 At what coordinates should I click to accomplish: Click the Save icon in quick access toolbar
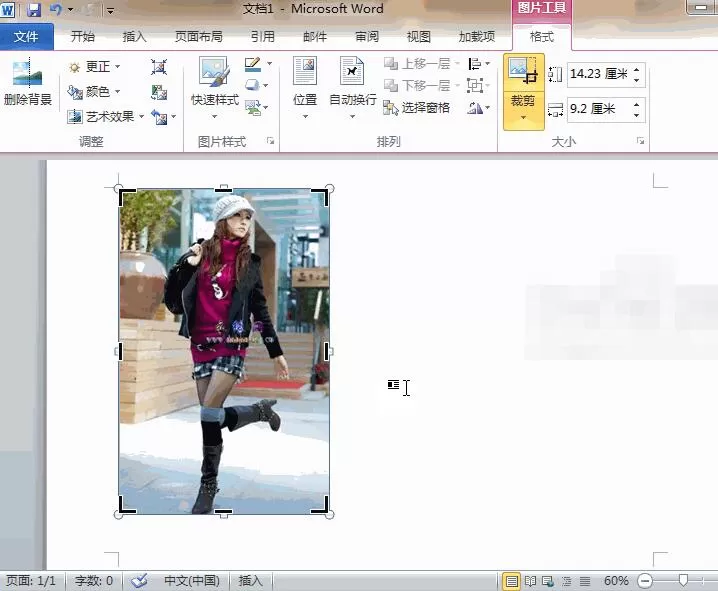point(34,9)
